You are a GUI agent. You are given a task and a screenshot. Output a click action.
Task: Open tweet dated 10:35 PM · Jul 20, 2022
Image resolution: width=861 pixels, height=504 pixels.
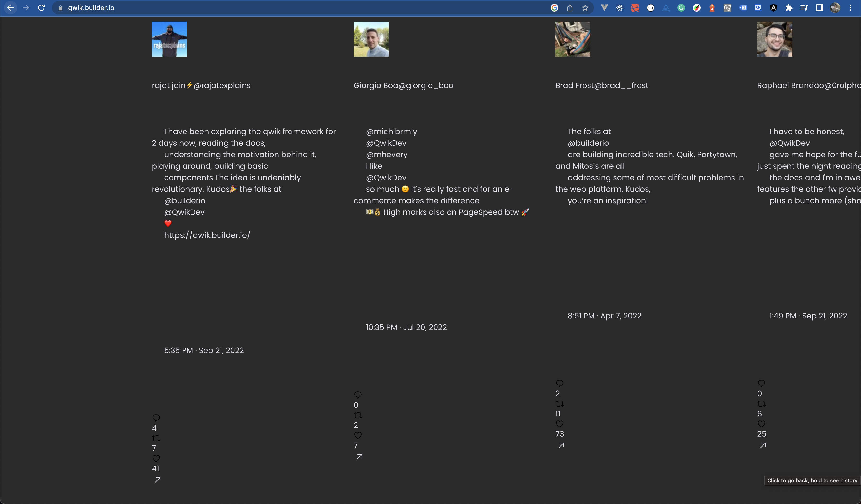point(406,327)
